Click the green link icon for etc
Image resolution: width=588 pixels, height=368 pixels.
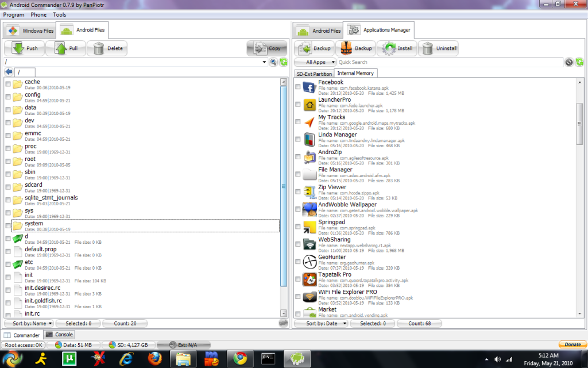(x=18, y=264)
